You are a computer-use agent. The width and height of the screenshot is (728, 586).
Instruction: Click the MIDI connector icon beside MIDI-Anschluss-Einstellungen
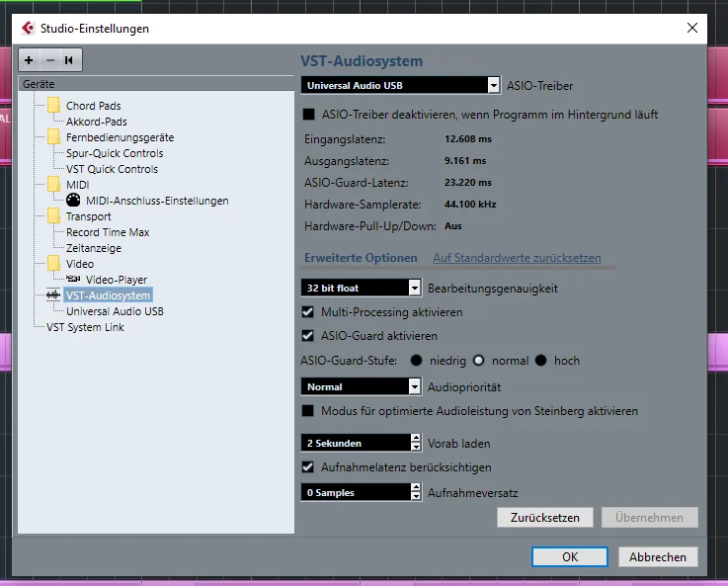[x=73, y=201]
